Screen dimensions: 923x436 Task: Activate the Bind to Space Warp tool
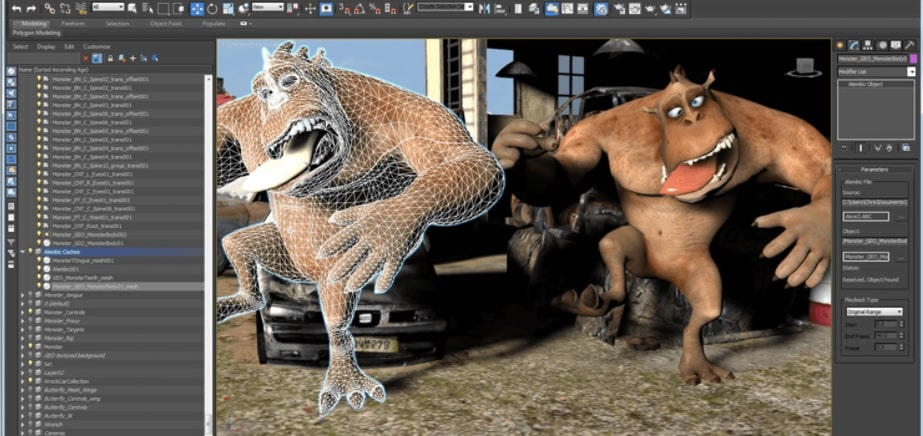coord(82,8)
